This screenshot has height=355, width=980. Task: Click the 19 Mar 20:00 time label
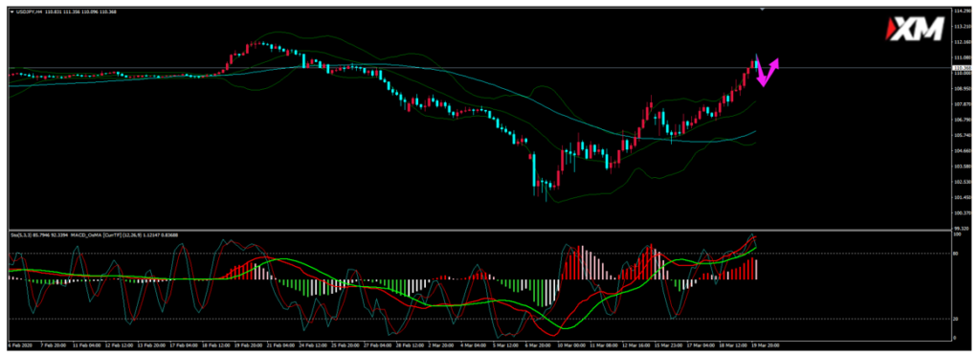(767, 344)
